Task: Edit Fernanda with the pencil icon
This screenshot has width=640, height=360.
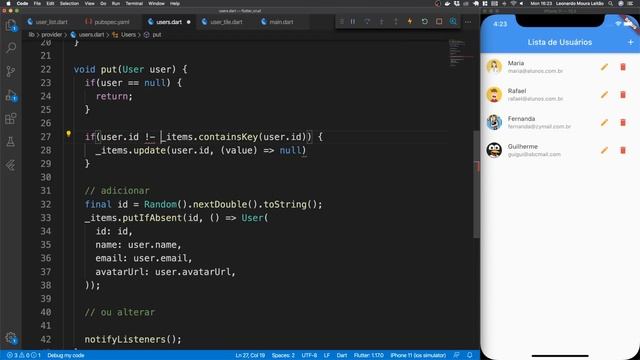Action: 604,122
